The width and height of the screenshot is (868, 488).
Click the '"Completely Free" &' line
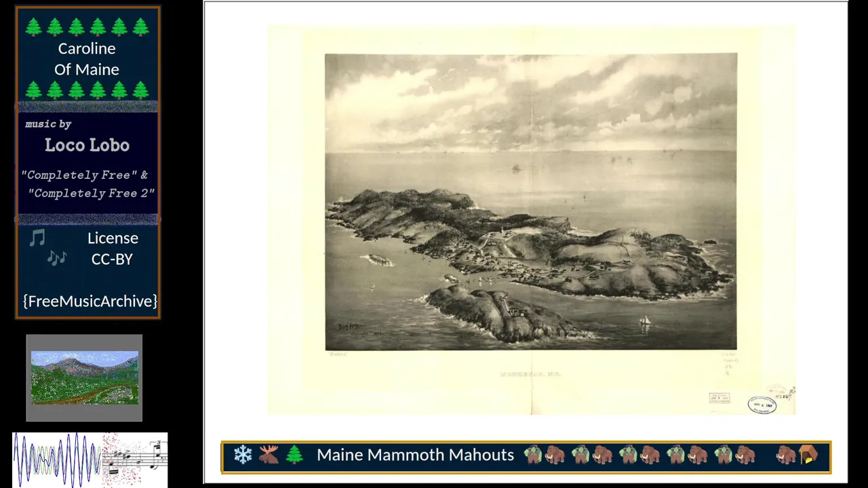[85, 175]
